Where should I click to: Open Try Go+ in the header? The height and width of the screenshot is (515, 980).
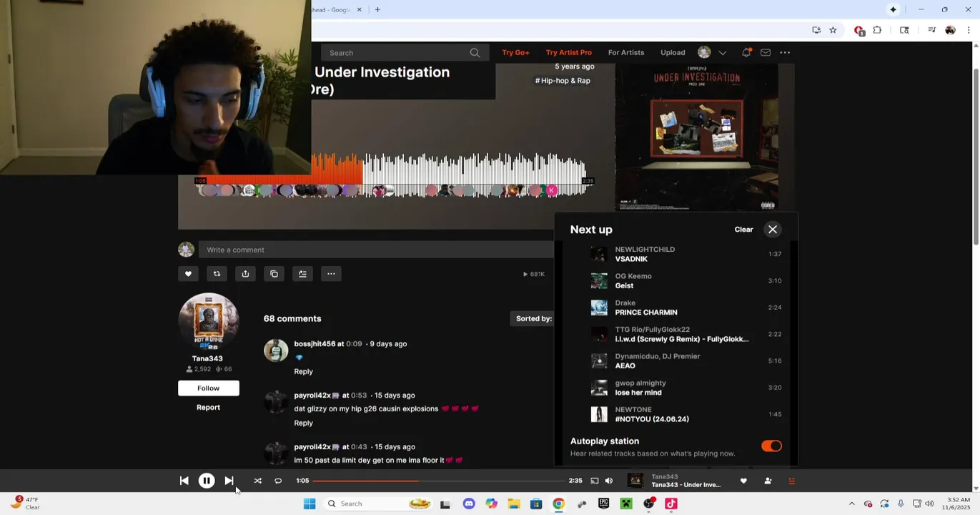tap(515, 53)
